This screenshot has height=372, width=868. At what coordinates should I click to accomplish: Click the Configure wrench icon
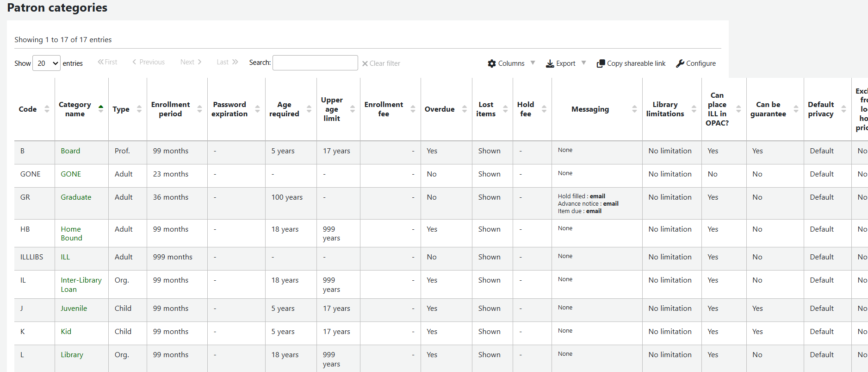pos(680,63)
